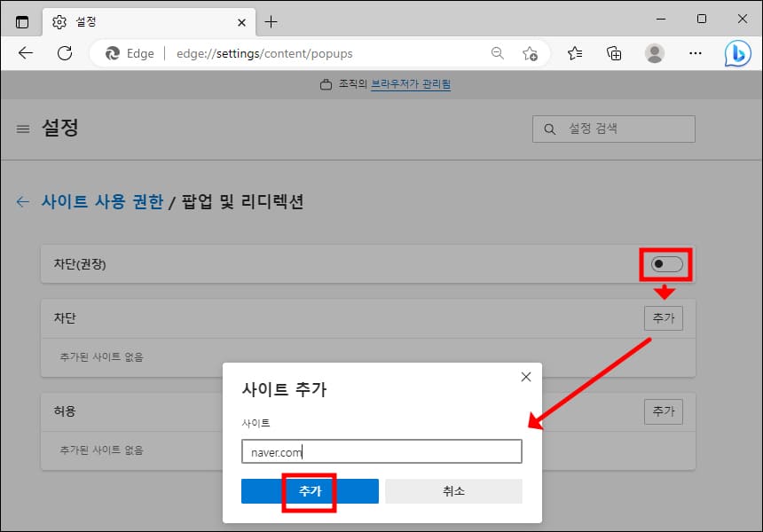Open the tab actions icon beside tab strip

(22, 20)
